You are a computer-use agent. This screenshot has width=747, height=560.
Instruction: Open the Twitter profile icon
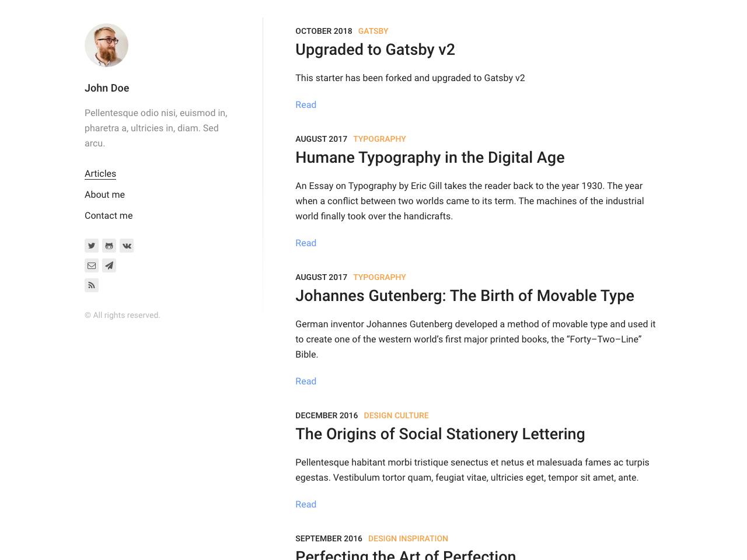click(92, 246)
